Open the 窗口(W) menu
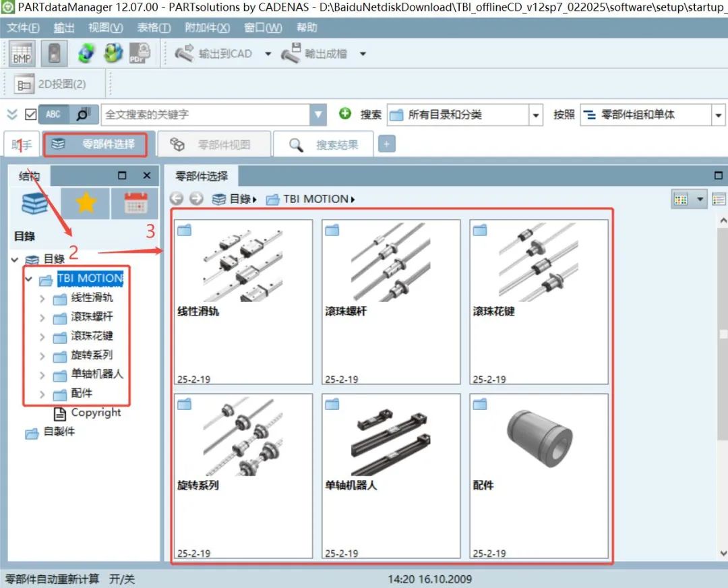 (263, 28)
